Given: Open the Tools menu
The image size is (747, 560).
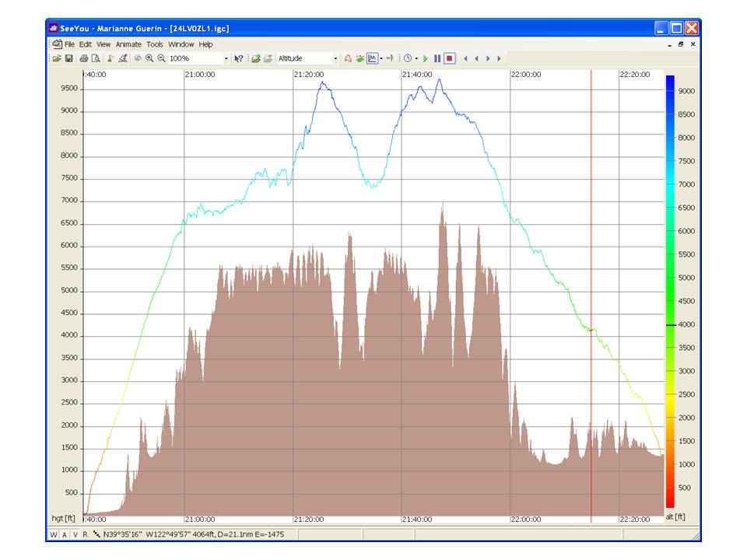Looking at the screenshot, I should pos(155,44).
